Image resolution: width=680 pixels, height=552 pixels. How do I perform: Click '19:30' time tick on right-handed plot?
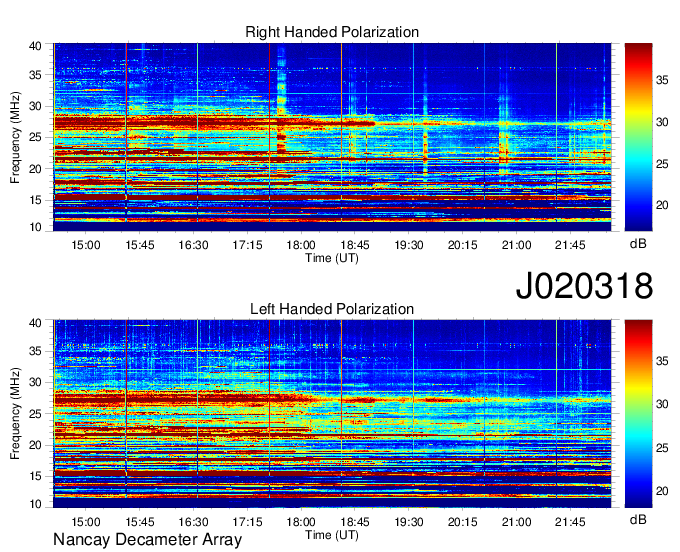(409, 245)
